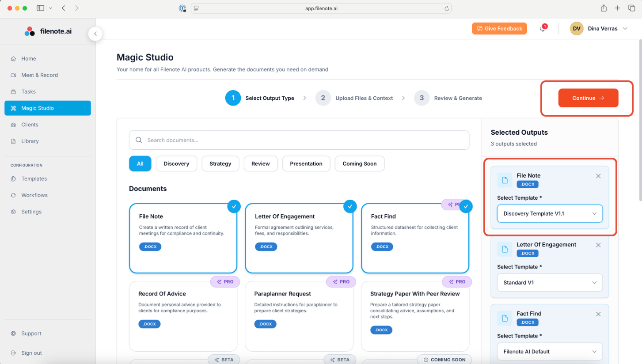
Task: Click the Give Feedback button
Action: pyautogui.click(x=499, y=29)
